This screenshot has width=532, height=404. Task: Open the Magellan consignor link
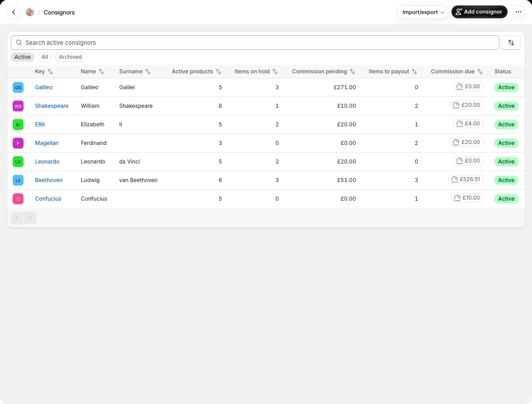pyautogui.click(x=47, y=143)
